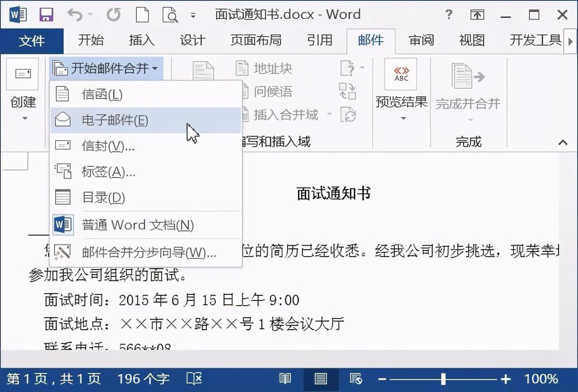This screenshot has height=392, width=578.
Task: Switch to Read Mode view in status bar
Action: tap(285, 379)
